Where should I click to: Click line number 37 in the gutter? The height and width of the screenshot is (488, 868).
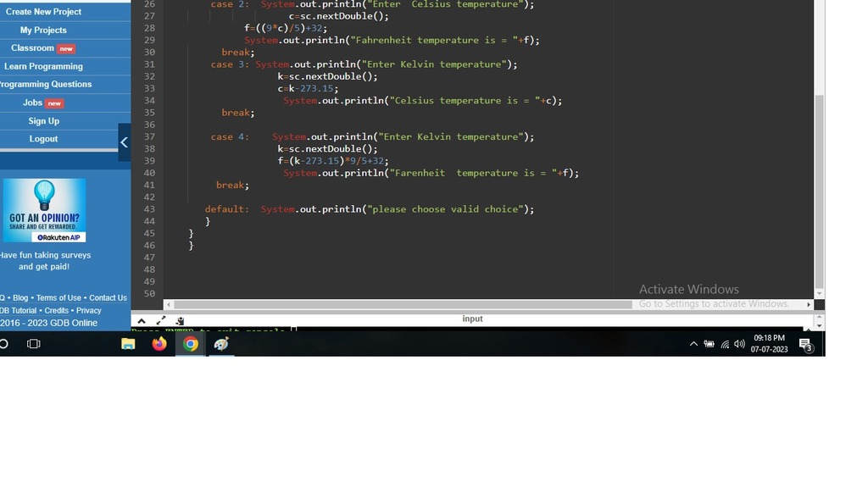[149, 136]
